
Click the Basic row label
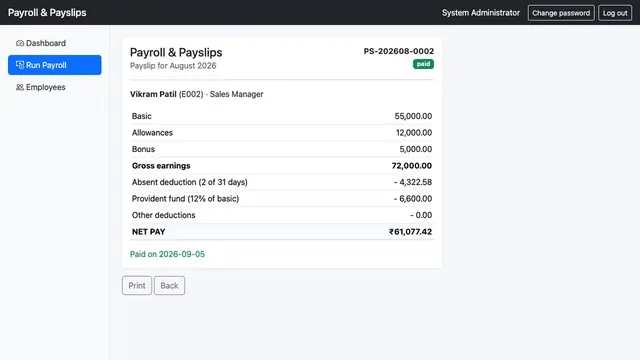(142, 116)
